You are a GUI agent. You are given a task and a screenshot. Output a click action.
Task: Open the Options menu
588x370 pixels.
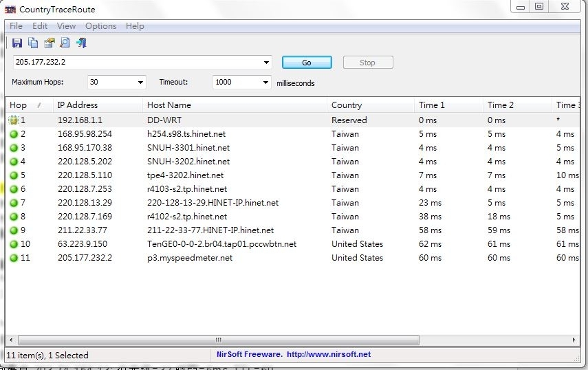(x=100, y=26)
